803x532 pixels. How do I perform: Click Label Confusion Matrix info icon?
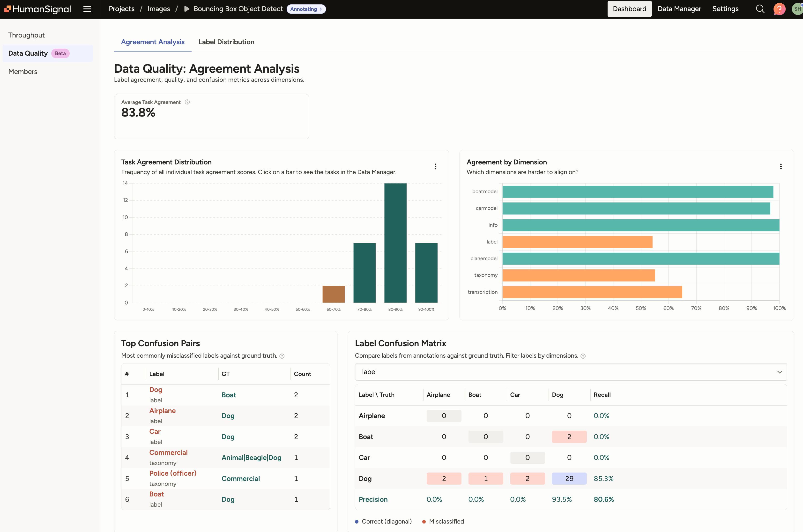point(583,356)
